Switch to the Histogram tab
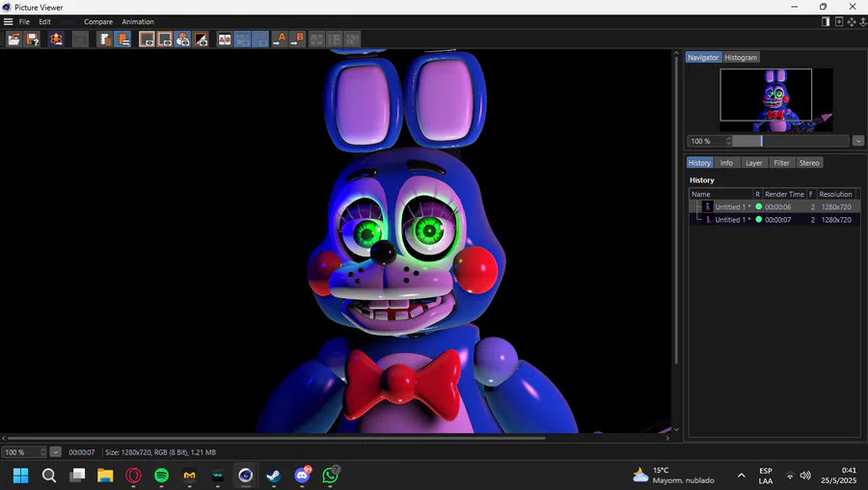This screenshot has width=868, height=490. click(741, 58)
